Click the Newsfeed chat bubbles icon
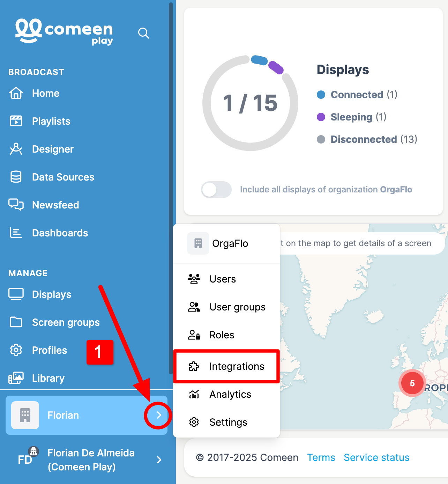This screenshot has width=448, height=484. coord(16,205)
